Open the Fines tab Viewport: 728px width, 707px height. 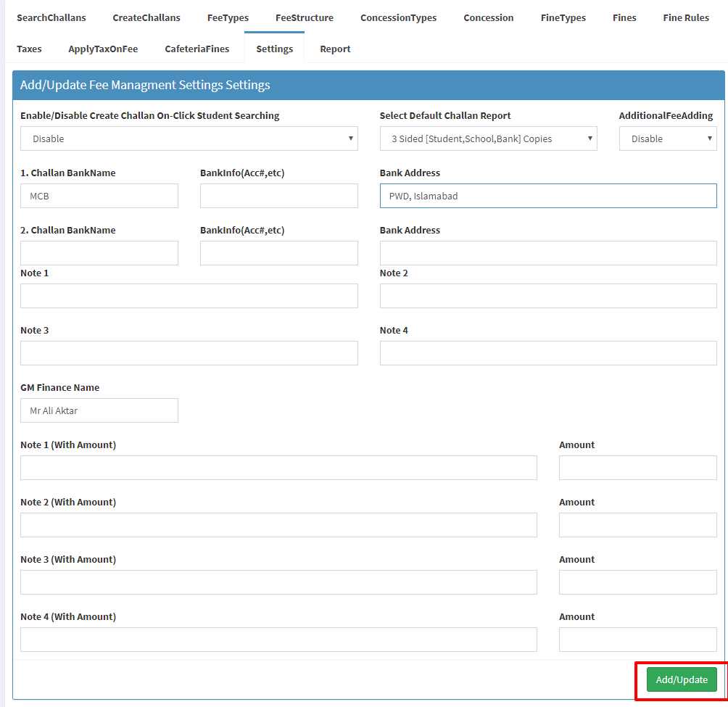pyautogui.click(x=624, y=17)
